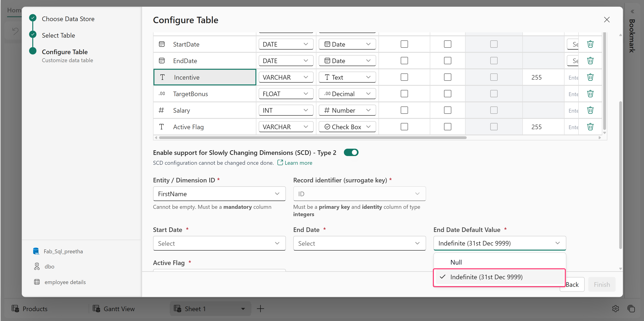Tick second checkbox in Active Flag row
The height and width of the screenshot is (321, 644).
coord(447,127)
